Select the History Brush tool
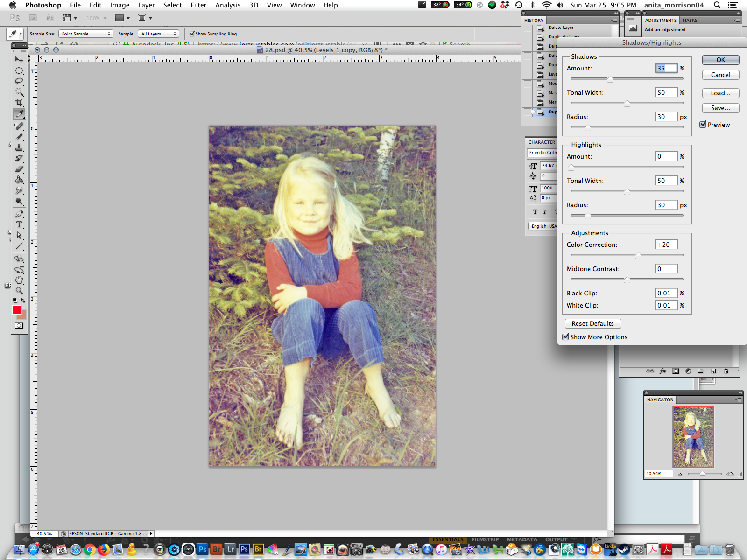The height and width of the screenshot is (560, 747). coord(19,158)
